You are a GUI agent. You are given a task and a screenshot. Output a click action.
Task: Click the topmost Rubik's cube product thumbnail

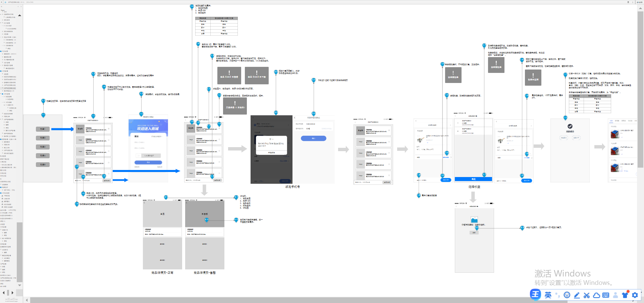[x=614, y=134]
